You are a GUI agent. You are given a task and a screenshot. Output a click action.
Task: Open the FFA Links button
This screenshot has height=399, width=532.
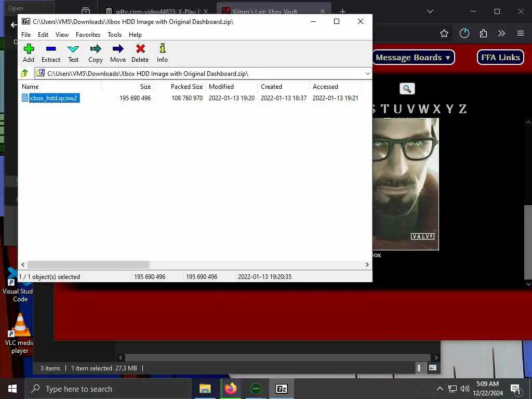pos(500,57)
